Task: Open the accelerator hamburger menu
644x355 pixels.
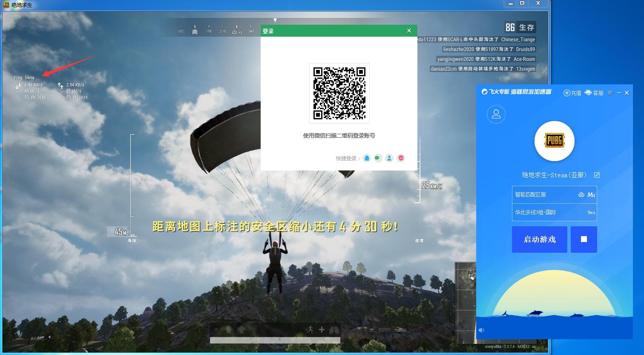Action: pyautogui.click(x=610, y=92)
